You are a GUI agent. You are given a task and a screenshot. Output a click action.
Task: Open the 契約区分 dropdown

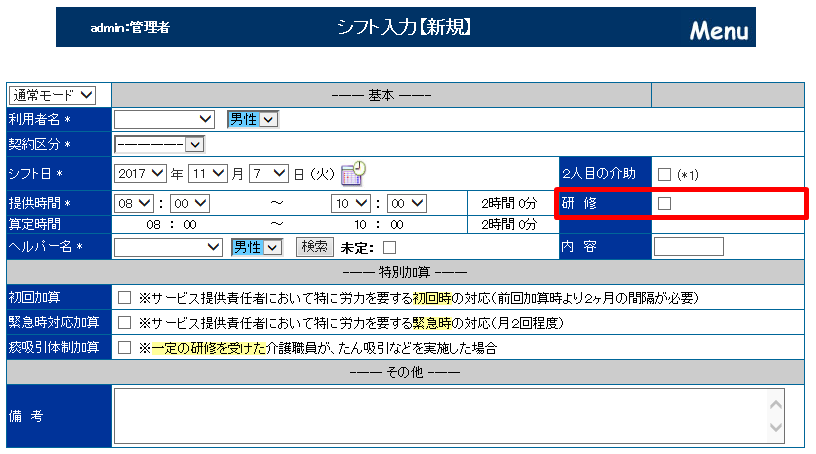click(x=159, y=144)
